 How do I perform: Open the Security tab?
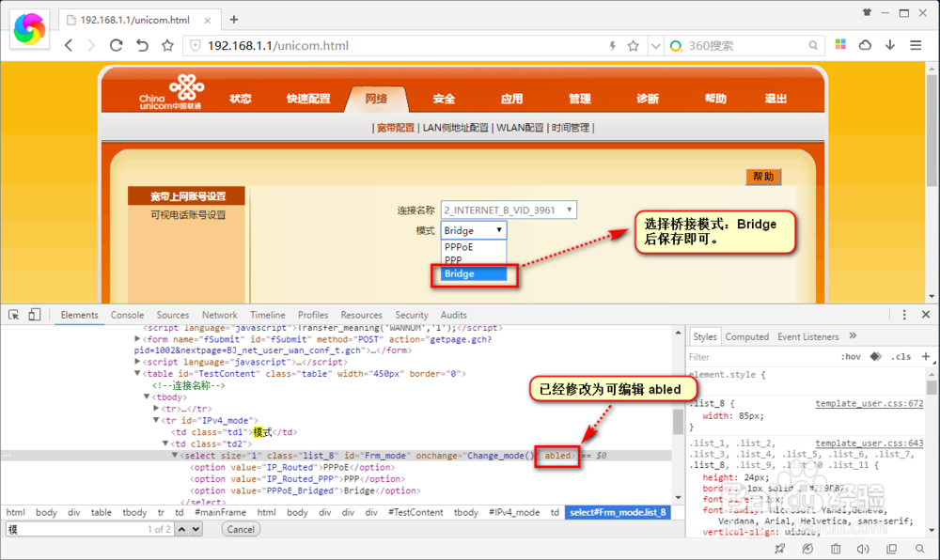pos(412,315)
